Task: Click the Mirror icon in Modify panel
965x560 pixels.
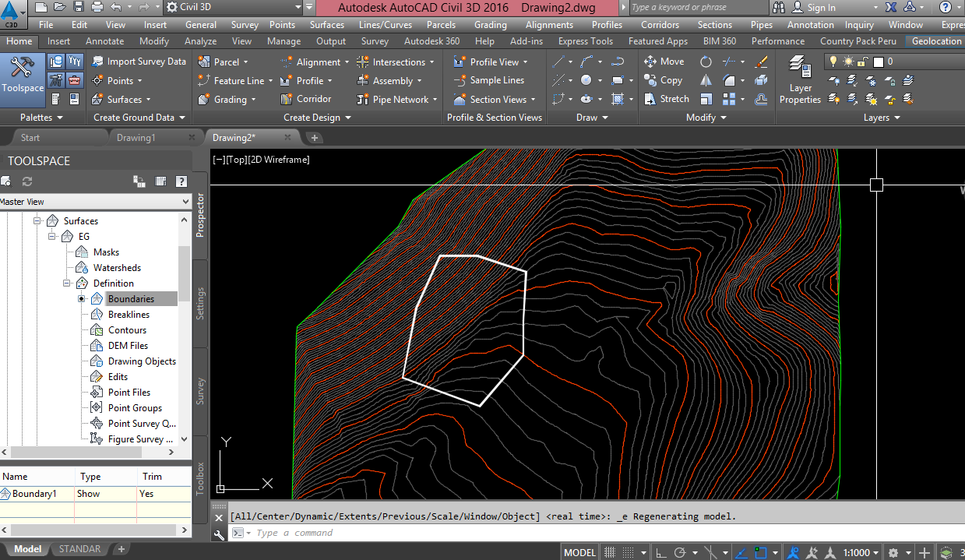Action: click(x=706, y=80)
